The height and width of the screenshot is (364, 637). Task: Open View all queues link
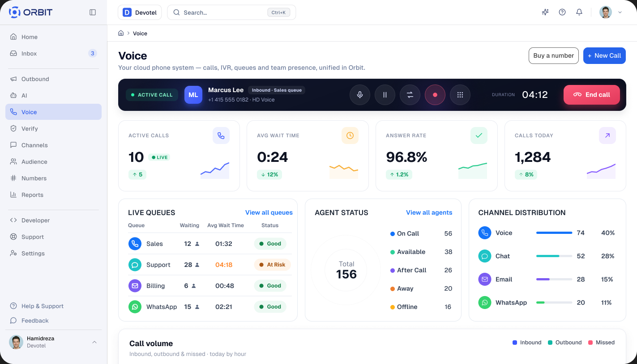(269, 213)
